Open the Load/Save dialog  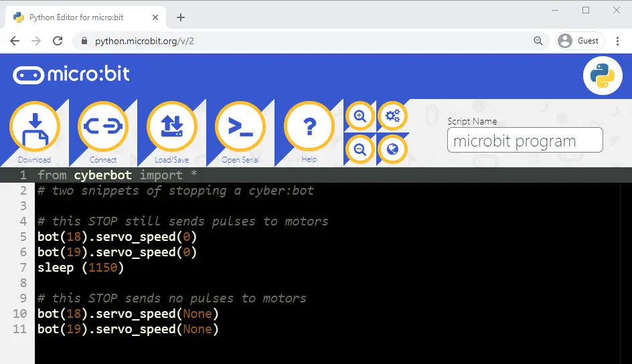[171, 128]
